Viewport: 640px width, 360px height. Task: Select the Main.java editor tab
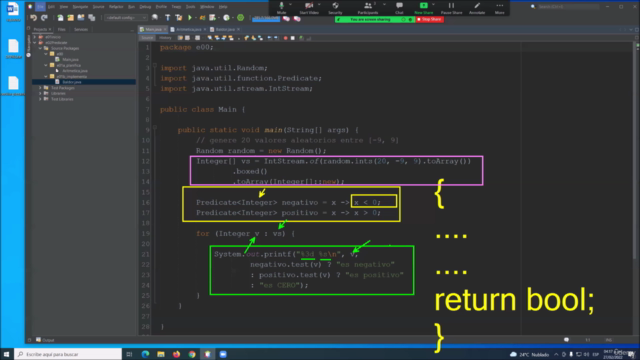point(153,29)
